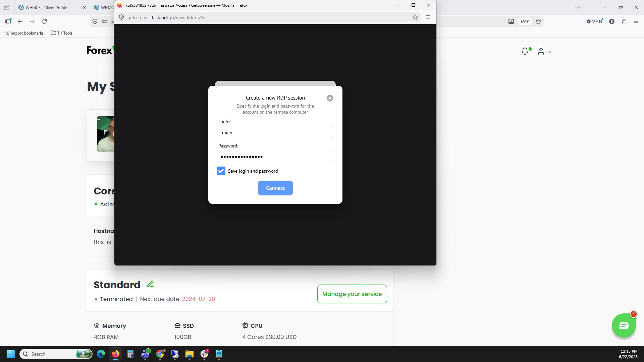Uncheck Save login and password
The height and width of the screenshot is (362, 644).
[x=221, y=171]
